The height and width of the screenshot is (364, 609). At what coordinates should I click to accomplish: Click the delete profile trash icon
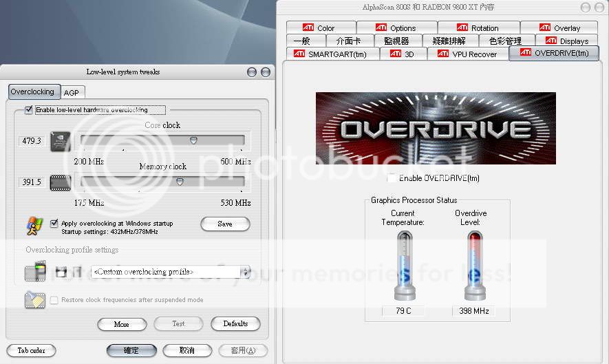coord(77,272)
